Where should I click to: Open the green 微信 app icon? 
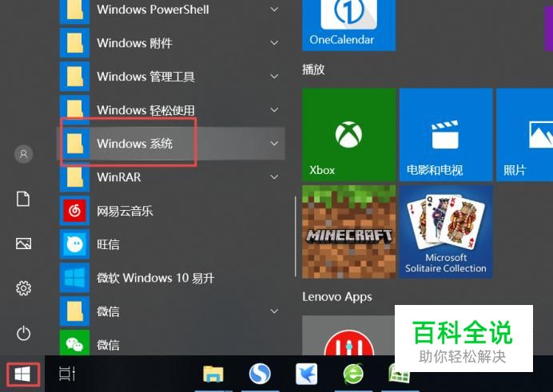pyautogui.click(x=74, y=343)
